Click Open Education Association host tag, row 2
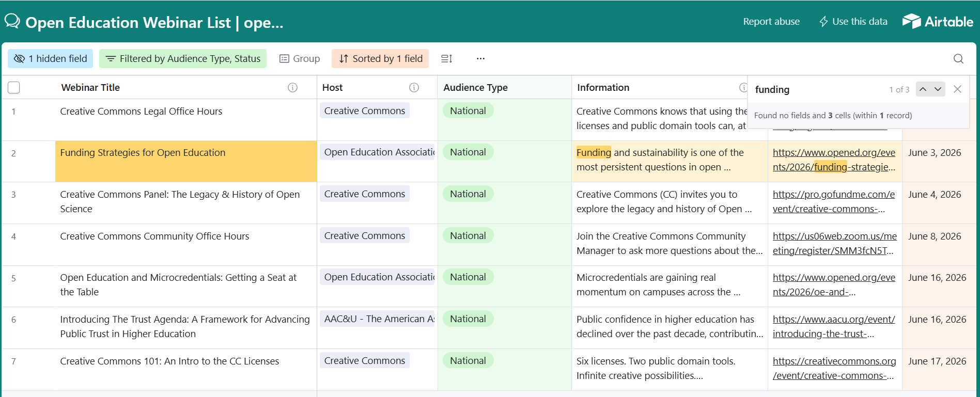Screen dimensions: 980x397 coord(378,152)
